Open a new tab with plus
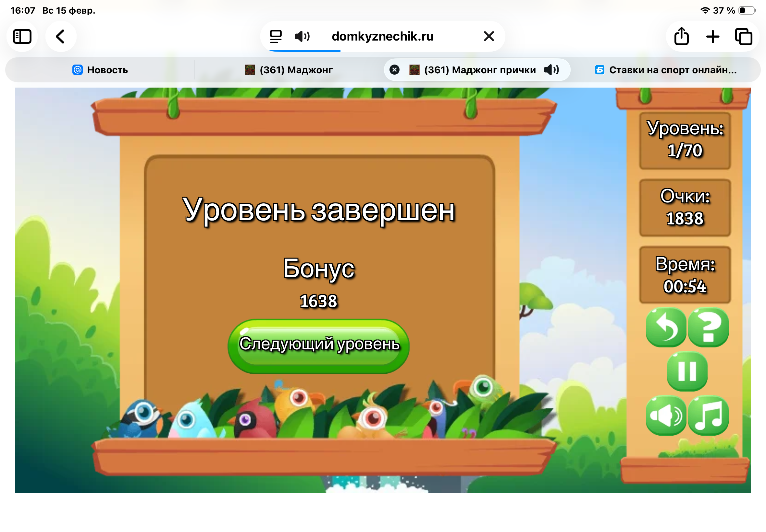The width and height of the screenshot is (766, 532). pyautogui.click(x=712, y=36)
